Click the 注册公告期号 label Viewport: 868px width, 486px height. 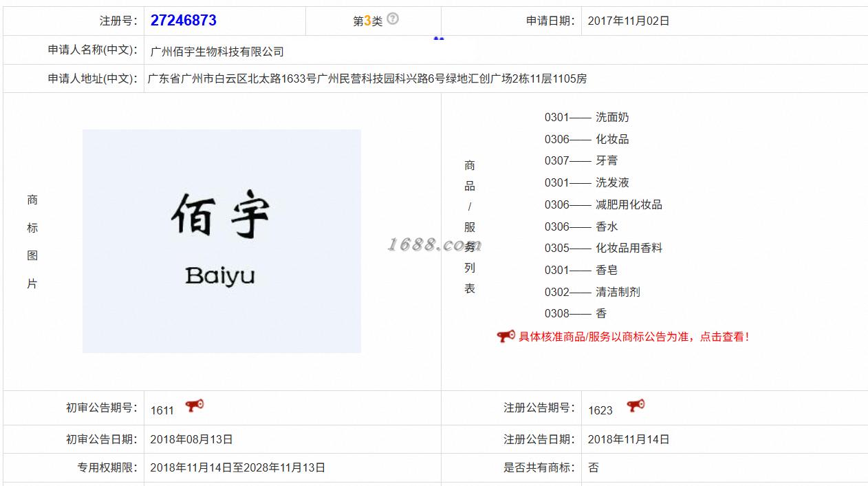(x=539, y=408)
